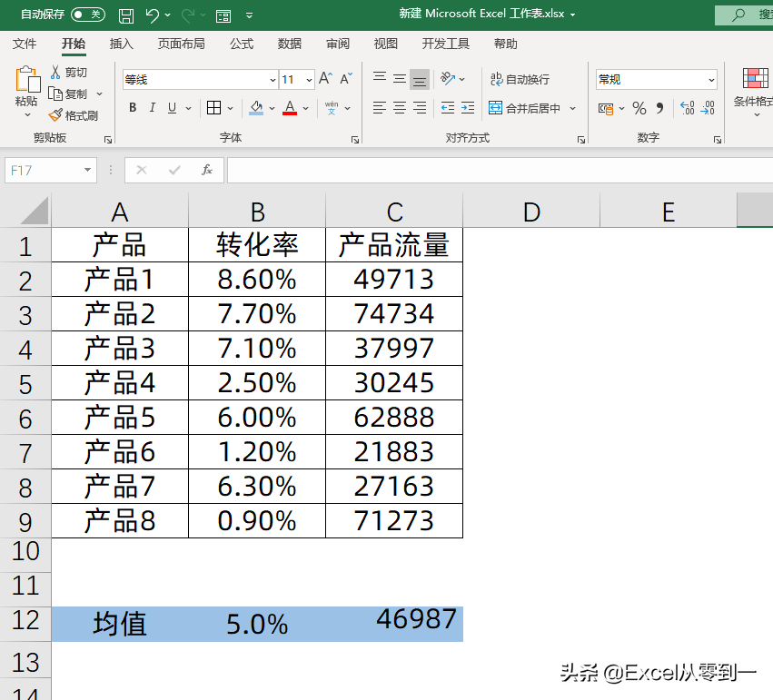Screen dimensions: 773x700
Task: Click the phonetic guide wén icon
Action: [332, 107]
